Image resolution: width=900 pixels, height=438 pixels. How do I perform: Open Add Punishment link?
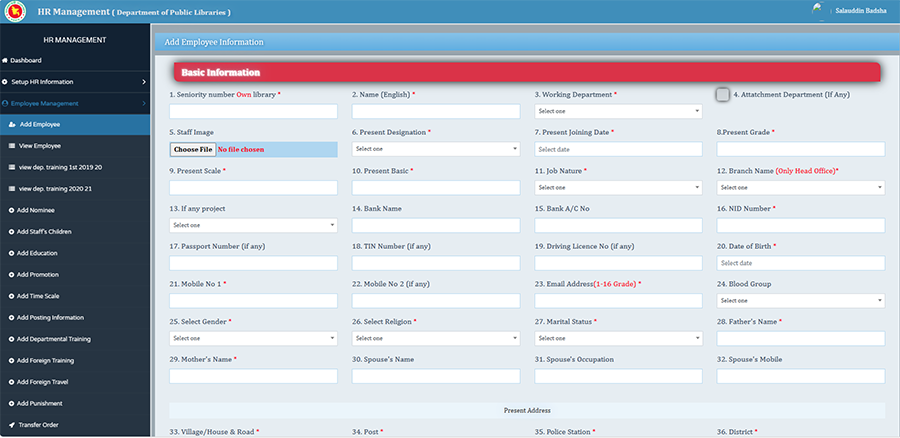[x=40, y=404]
